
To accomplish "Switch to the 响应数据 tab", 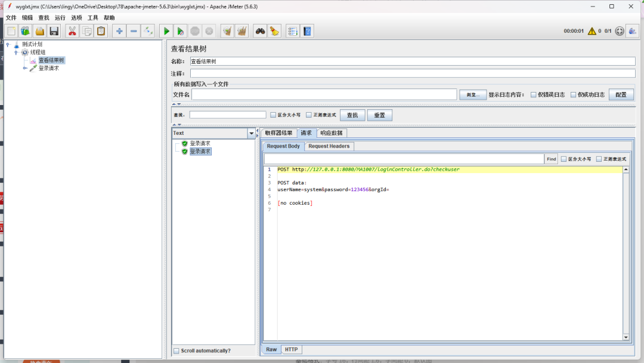I will (331, 133).
